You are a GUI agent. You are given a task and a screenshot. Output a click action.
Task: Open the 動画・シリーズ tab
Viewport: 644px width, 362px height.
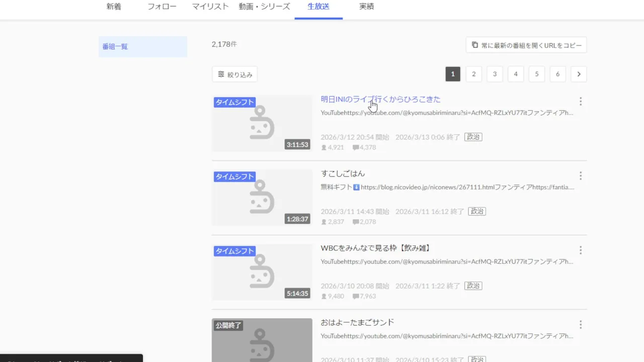click(x=264, y=7)
